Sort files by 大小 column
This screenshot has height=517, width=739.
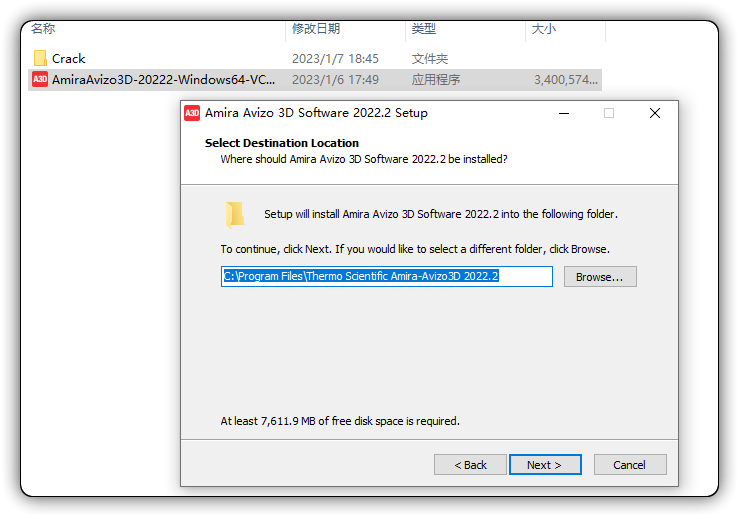click(x=544, y=29)
